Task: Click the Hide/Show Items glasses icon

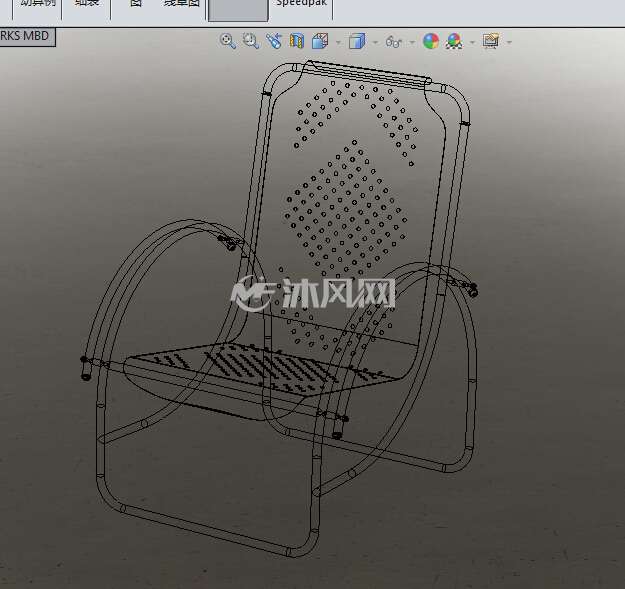Action: pos(393,41)
